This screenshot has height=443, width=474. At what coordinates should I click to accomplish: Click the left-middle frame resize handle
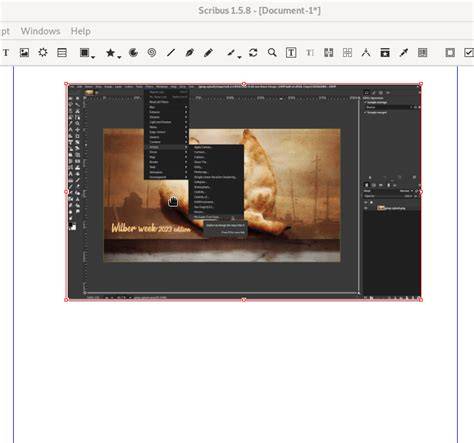point(66,192)
